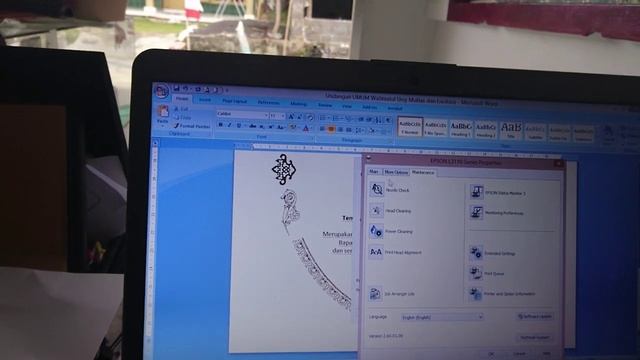Open Monitoring Preferences in Epson dialog
Viewport: 640px width, 360px height.
476,212
